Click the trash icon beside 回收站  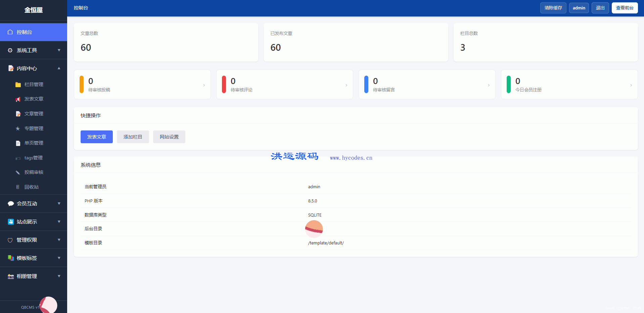pos(18,187)
